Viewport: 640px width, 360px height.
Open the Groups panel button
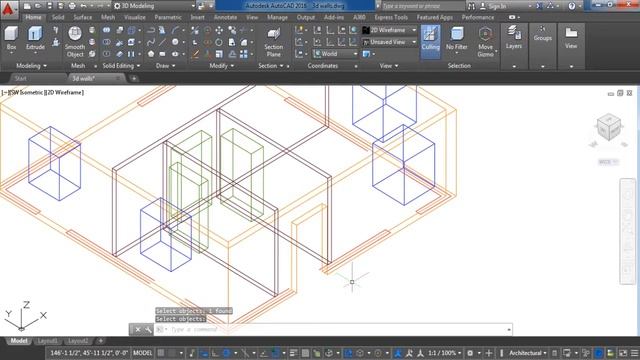(542, 33)
